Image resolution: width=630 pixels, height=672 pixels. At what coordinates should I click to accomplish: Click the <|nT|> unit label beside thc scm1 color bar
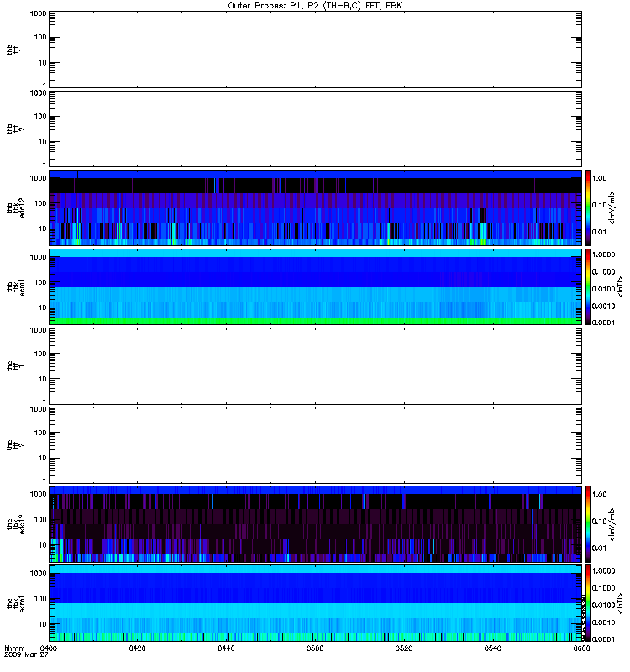(x=619, y=603)
